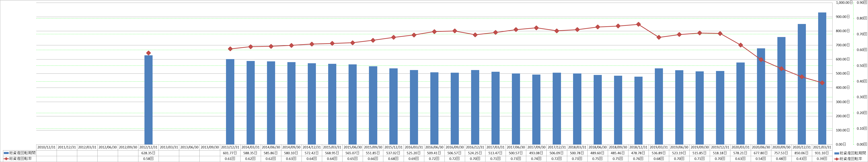This screenshot has height=162, width=868.
Task: Click the turnover rate cell 0.61回
Action: 230,159
